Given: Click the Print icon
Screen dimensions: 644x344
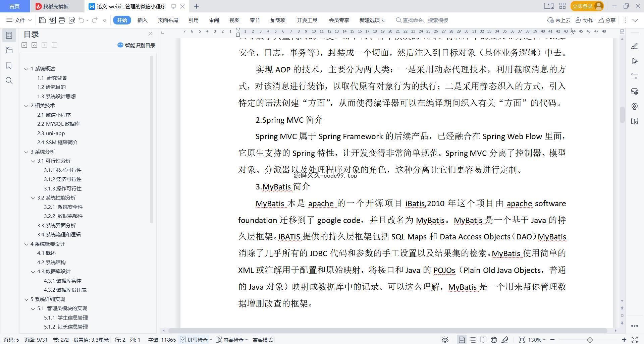Looking at the screenshot, I should point(62,20).
